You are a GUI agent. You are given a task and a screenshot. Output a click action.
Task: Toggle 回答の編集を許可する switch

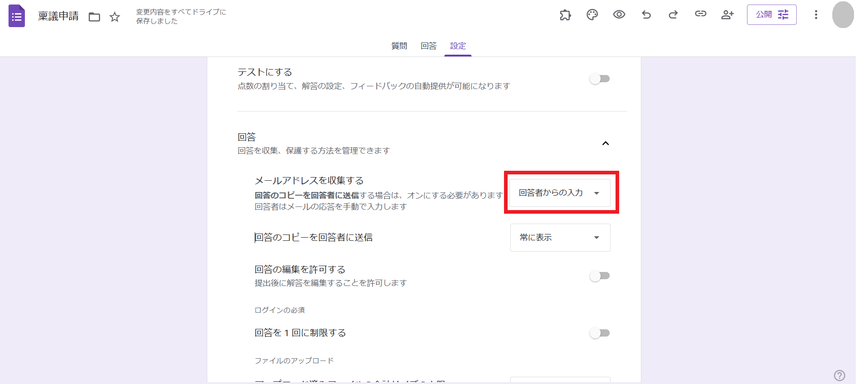(x=600, y=276)
